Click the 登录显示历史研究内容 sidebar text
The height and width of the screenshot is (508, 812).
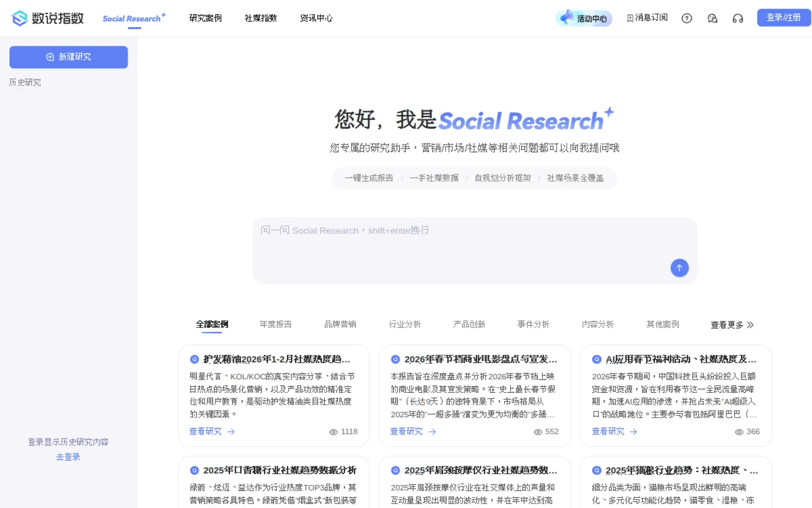click(68, 442)
